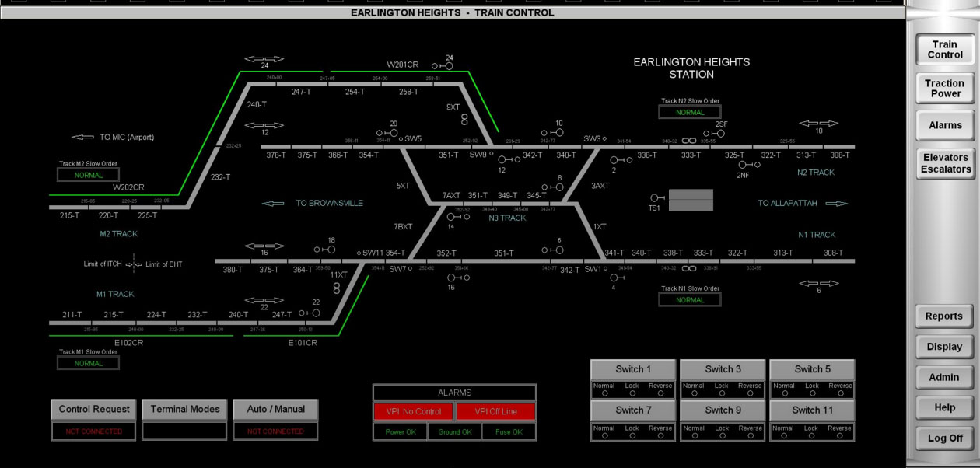Open the Traction Power screen
Screen dimensions: 980x468
[944, 89]
